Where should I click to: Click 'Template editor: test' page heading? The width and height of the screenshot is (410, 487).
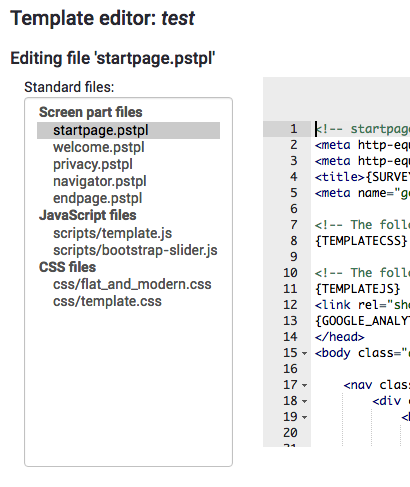pos(102,18)
